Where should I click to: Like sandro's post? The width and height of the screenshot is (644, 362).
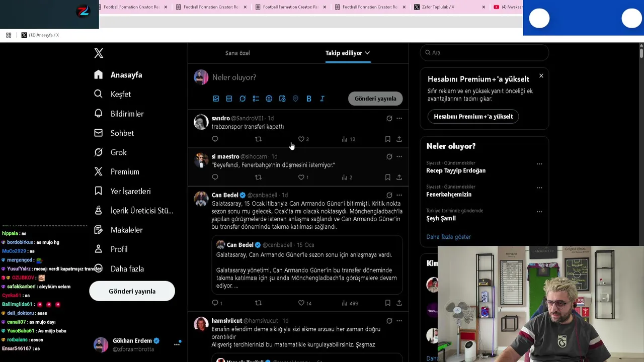(x=301, y=139)
